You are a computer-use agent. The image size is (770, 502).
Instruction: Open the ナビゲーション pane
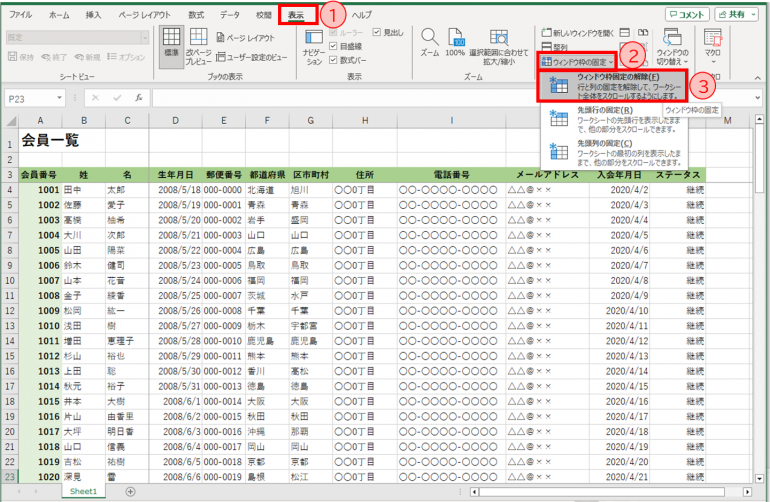coord(313,47)
